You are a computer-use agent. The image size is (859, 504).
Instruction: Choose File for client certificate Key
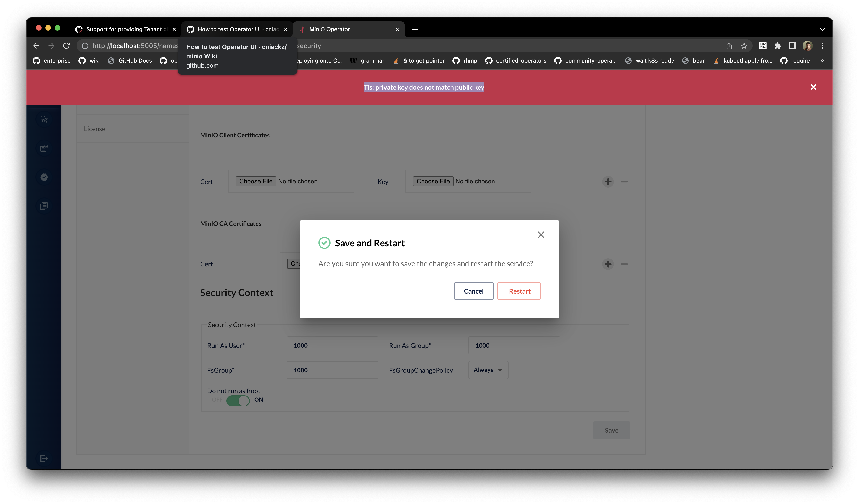pos(433,181)
